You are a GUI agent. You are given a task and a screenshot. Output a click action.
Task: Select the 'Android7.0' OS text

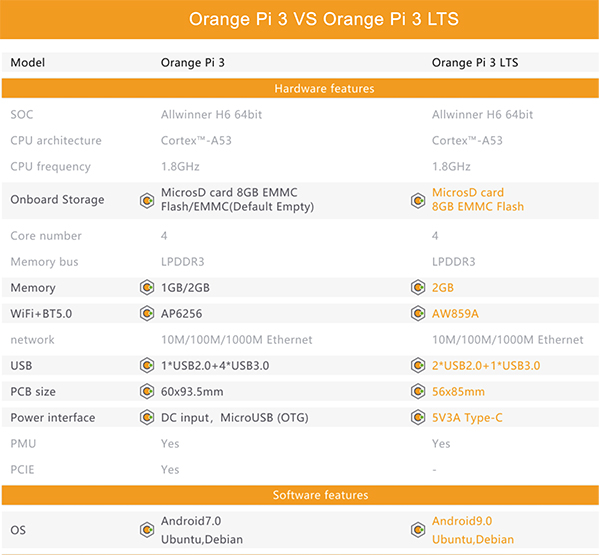click(191, 521)
